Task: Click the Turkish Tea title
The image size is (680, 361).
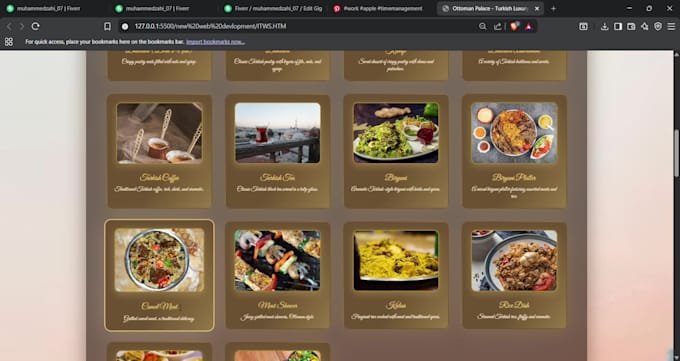Action: click(278, 177)
